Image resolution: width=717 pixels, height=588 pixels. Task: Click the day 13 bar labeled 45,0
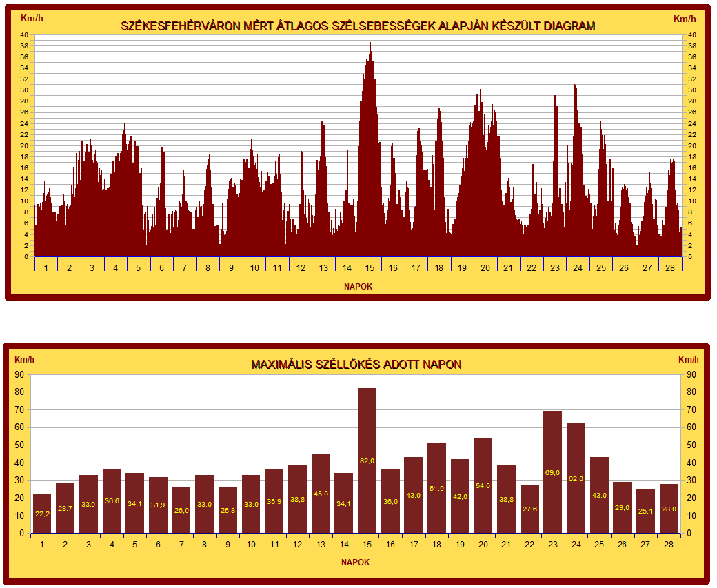coord(321,493)
